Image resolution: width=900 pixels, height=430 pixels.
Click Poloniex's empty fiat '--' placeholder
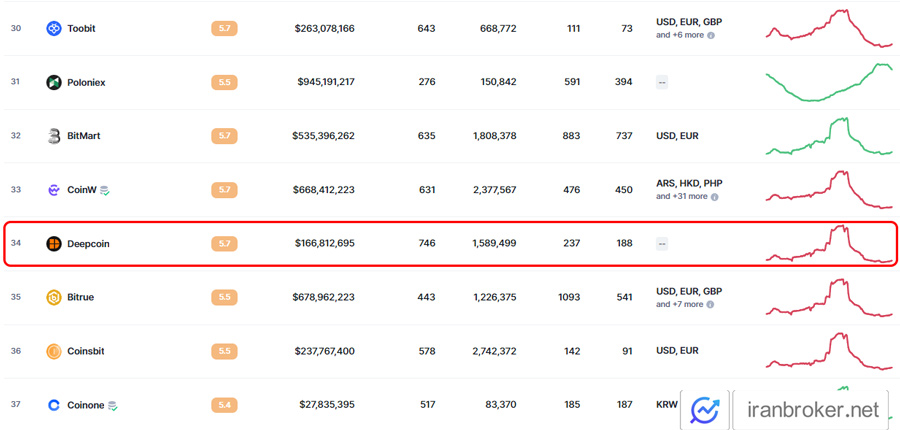click(x=662, y=82)
